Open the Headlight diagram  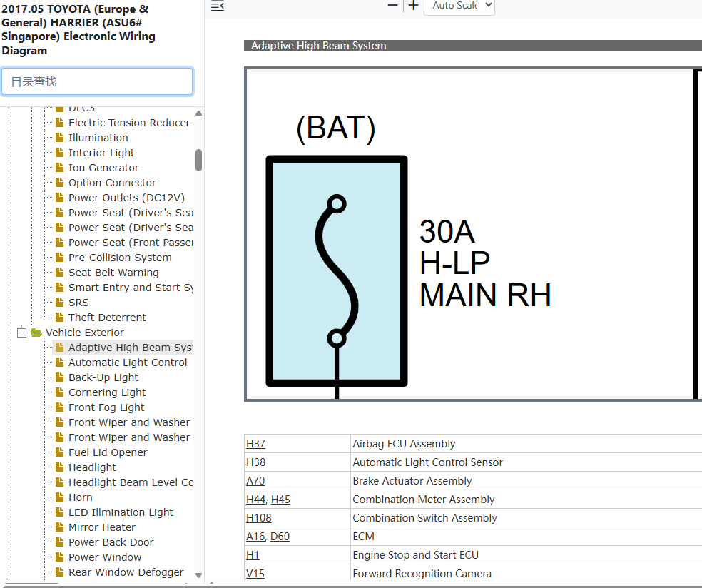(92, 467)
